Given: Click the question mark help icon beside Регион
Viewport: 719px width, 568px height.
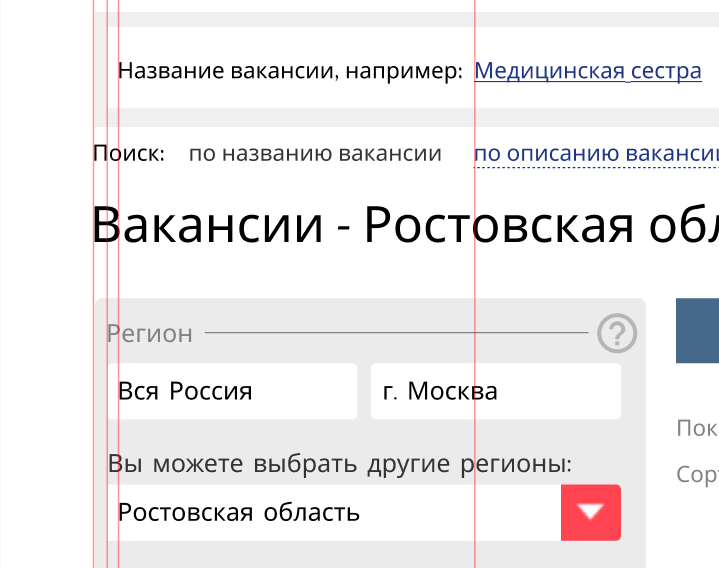Looking at the screenshot, I should click(617, 333).
